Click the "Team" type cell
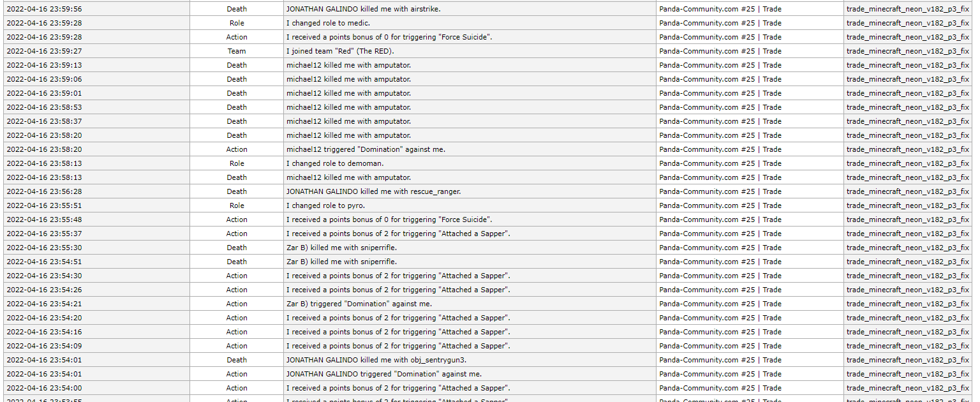Image resolution: width=980 pixels, height=402 pixels. click(x=236, y=51)
